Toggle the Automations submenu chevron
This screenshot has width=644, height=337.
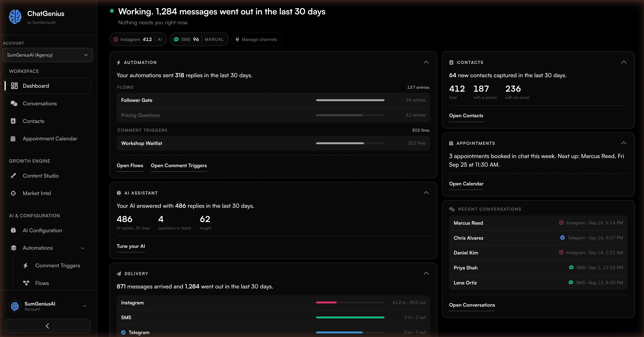pyautogui.click(x=83, y=248)
